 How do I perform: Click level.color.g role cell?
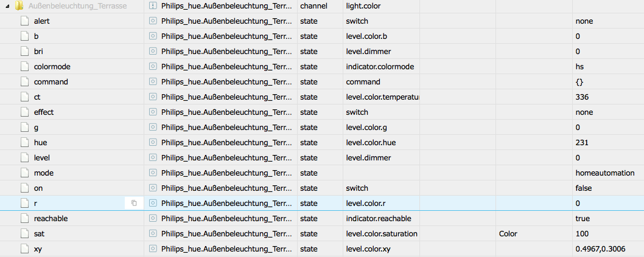(x=366, y=128)
